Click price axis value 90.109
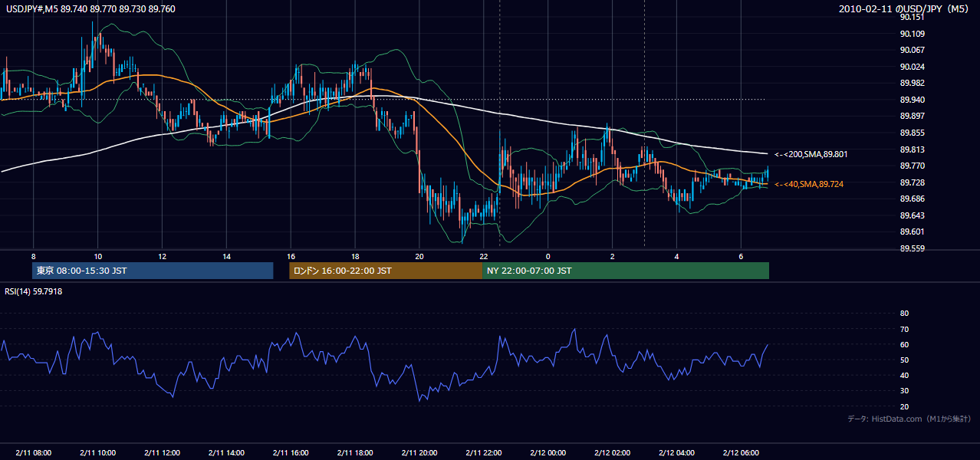This screenshot has height=460, width=980. (911, 34)
